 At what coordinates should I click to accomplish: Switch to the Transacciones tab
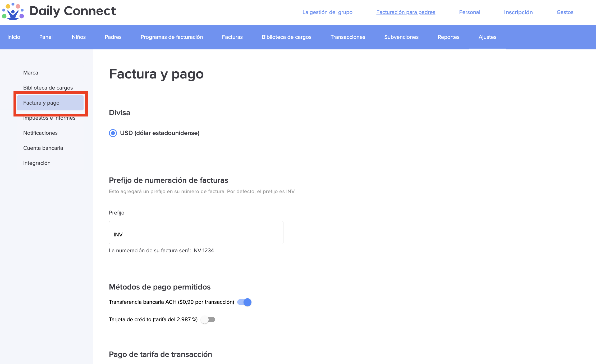coord(348,37)
